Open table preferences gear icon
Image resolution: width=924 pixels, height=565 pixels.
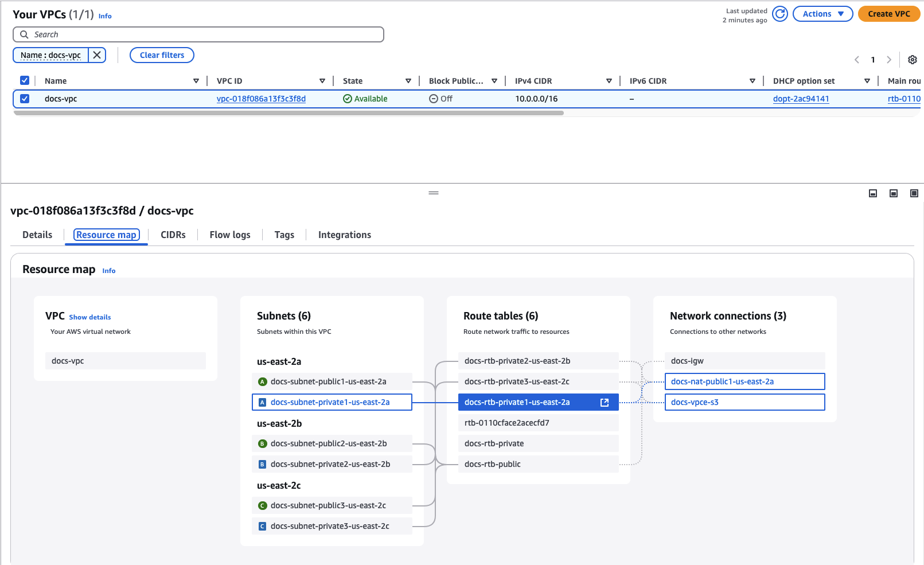(x=912, y=60)
